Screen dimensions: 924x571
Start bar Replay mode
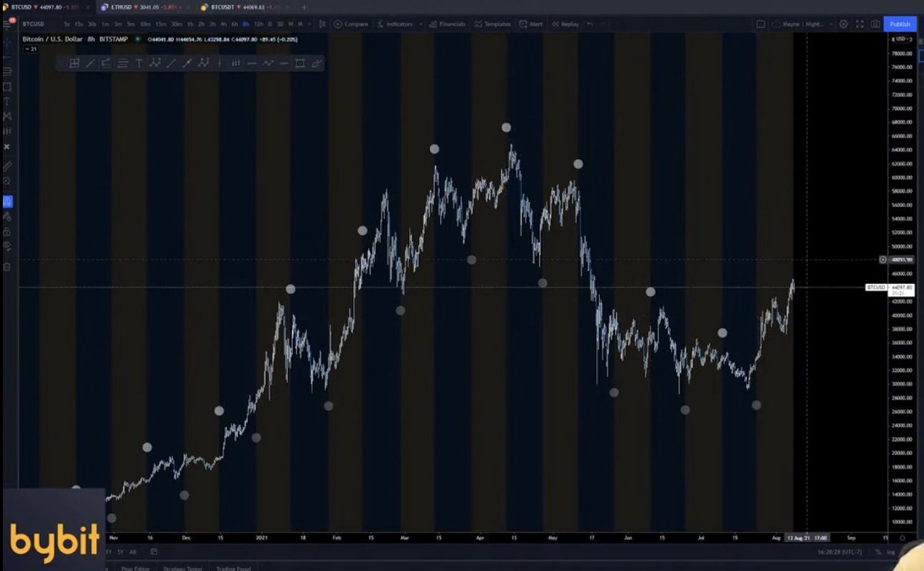click(x=565, y=24)
